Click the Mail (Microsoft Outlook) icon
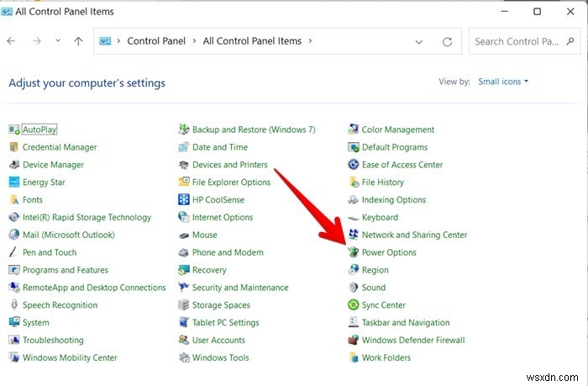 tap(14, 235)
